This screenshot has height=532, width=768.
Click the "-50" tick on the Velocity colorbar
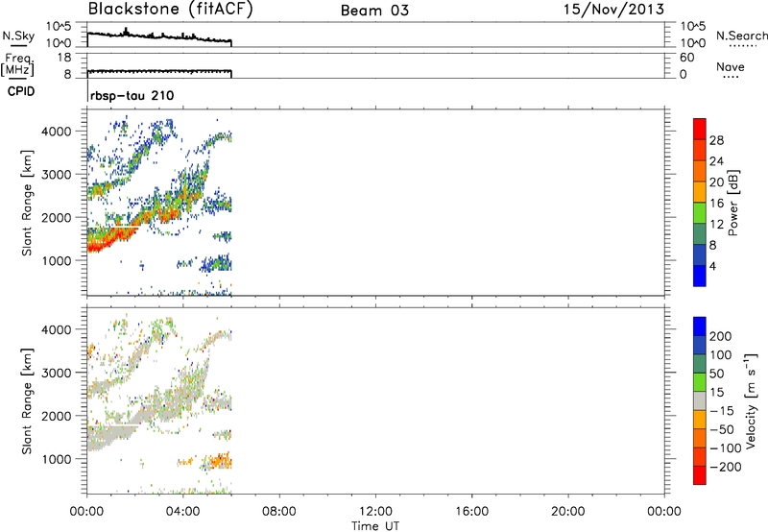click(722, 429)
